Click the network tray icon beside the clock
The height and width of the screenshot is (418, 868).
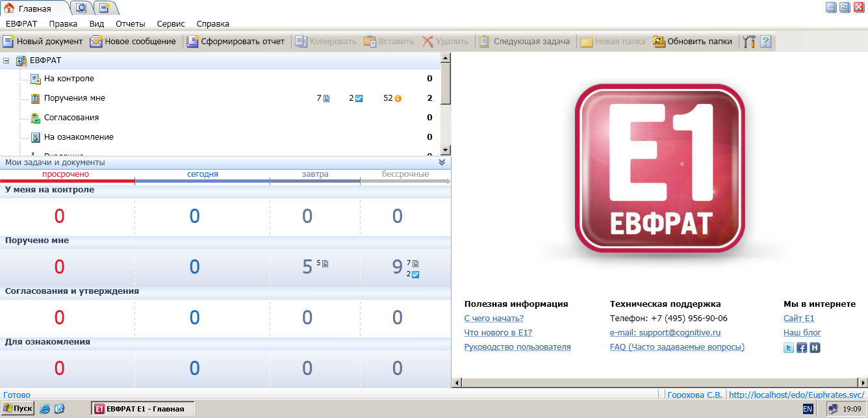pyautogui.click(x=833, y=409)
